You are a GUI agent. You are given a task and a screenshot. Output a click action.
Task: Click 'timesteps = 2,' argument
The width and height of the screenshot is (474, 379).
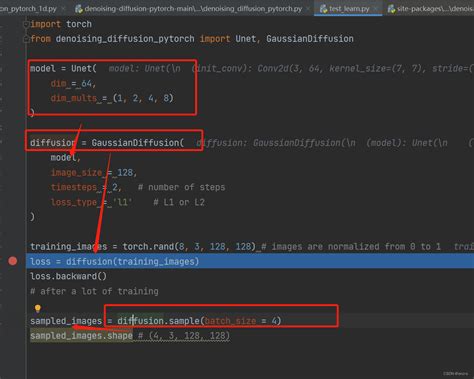tap(86, 187)
